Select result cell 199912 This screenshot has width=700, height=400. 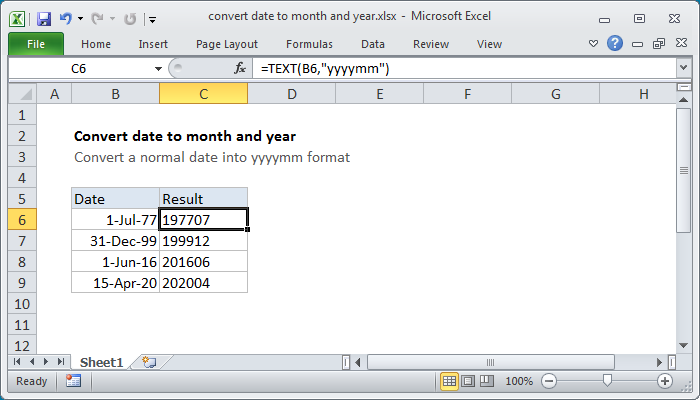pyautogui.click(x=204, y=241)
